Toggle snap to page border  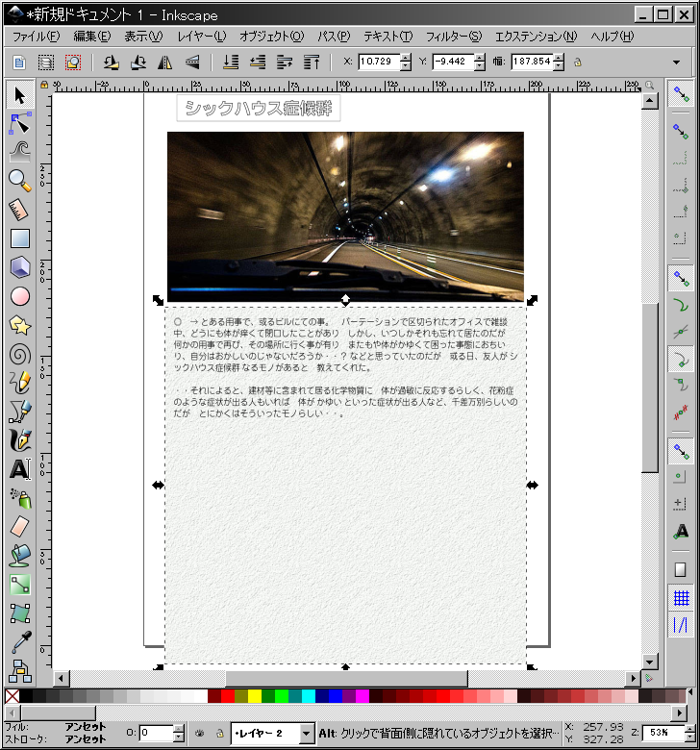tap(681, 569)
